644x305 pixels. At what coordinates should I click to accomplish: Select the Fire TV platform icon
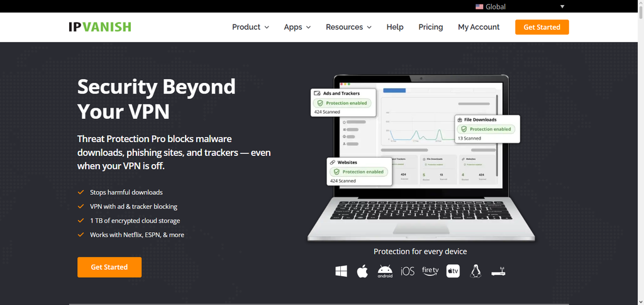pyautogui.click(x=430, y=271)
